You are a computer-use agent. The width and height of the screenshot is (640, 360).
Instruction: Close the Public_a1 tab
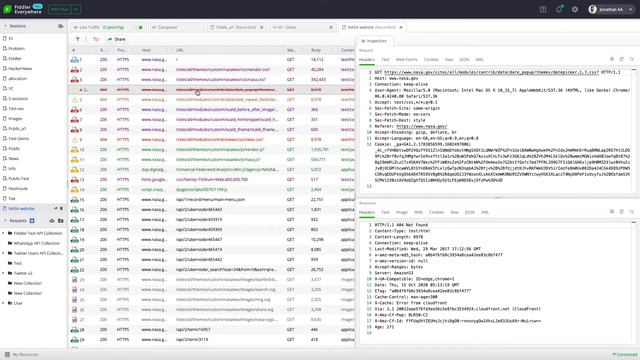pyautogui.click(x=262, y=27)
